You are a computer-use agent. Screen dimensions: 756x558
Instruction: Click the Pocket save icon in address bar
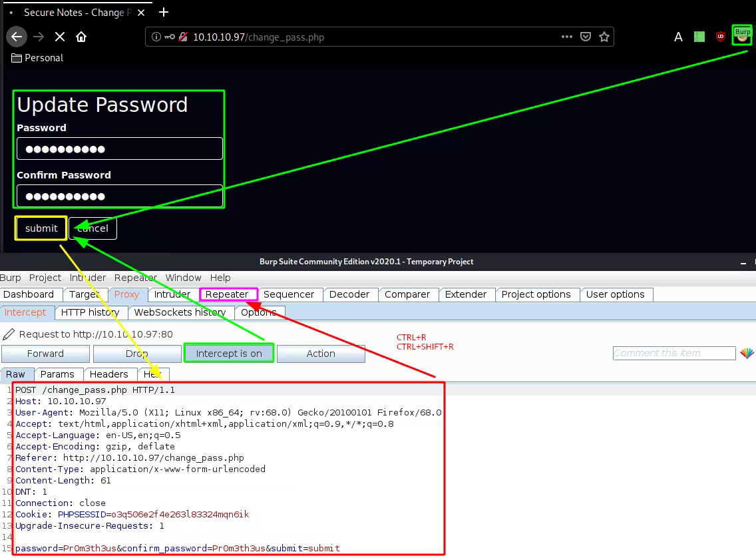586,37
